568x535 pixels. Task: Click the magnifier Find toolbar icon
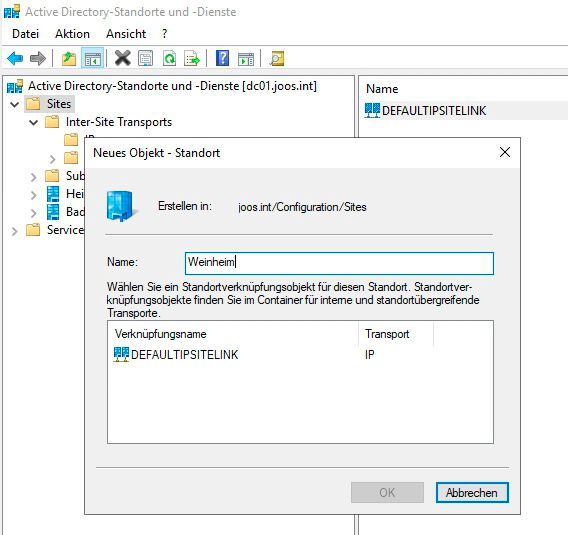277,59
